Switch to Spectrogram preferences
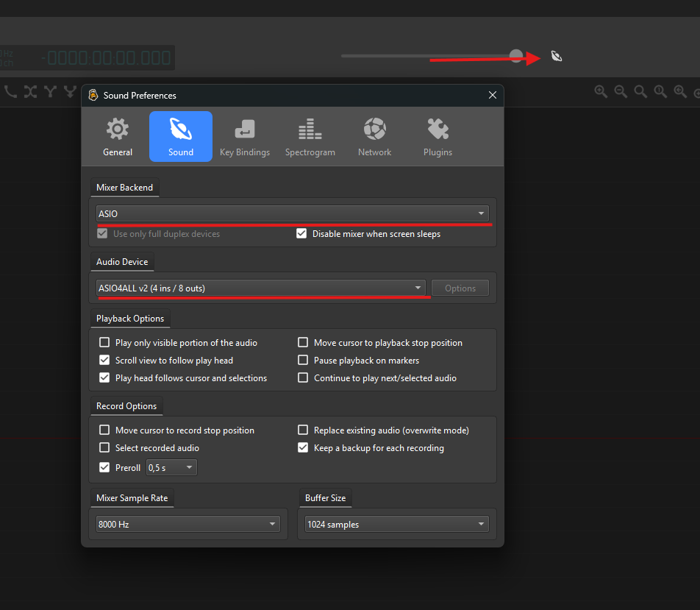Image resolution: width=700 pixels, height=610 pixels. (310, 137)
